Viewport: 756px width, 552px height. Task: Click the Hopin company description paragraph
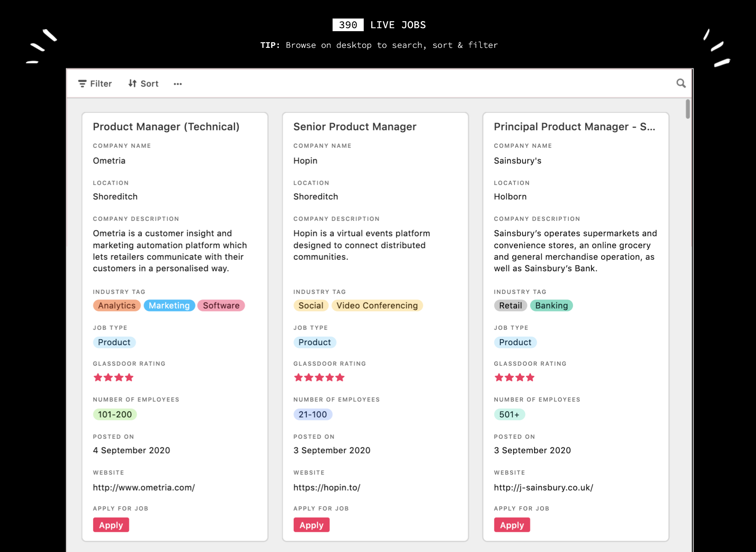pyautogui.click(x=362, y=245)
